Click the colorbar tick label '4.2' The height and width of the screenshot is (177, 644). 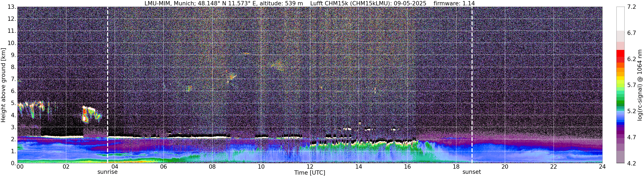click(x=632, y=163)
